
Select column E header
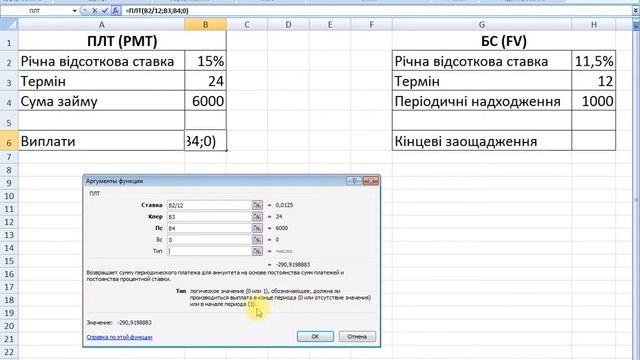click(x=330, y=24)
